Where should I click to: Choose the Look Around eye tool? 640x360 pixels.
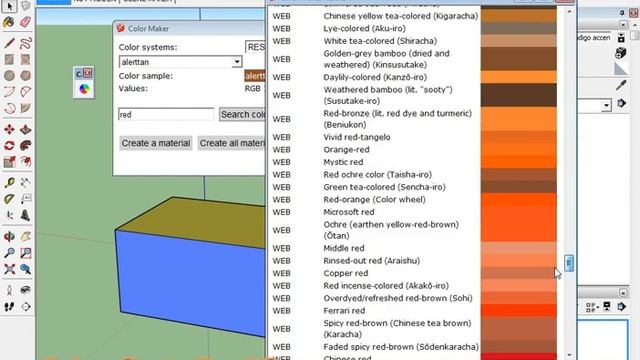[x=25, y=290]
